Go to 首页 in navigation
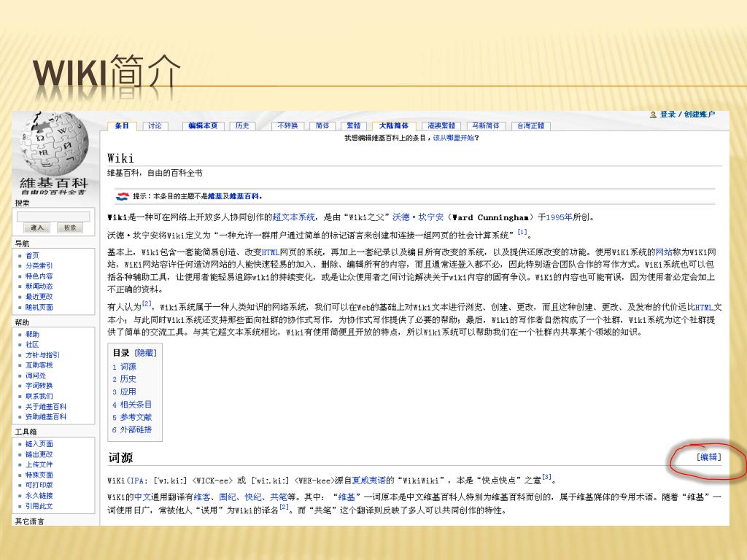 (32, 256)
